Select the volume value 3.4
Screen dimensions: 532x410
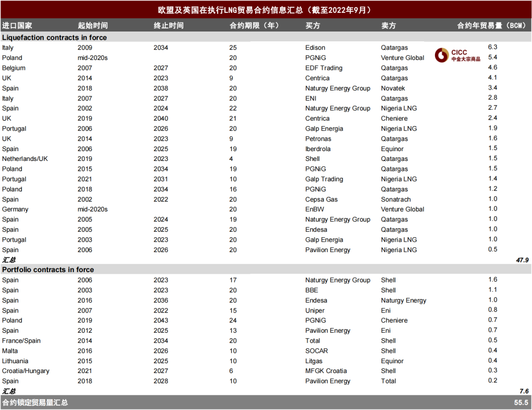(493, 88)
